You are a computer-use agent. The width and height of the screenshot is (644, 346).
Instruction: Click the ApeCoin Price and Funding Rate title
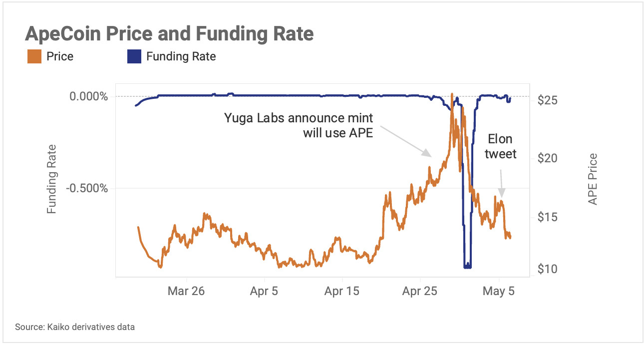click(169, 33)
